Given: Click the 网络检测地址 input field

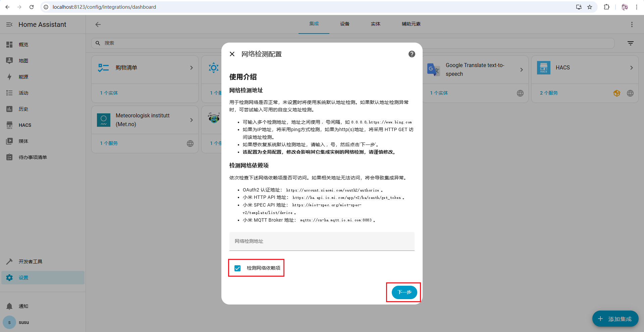Looking at the screenshot, I should 322,241.
